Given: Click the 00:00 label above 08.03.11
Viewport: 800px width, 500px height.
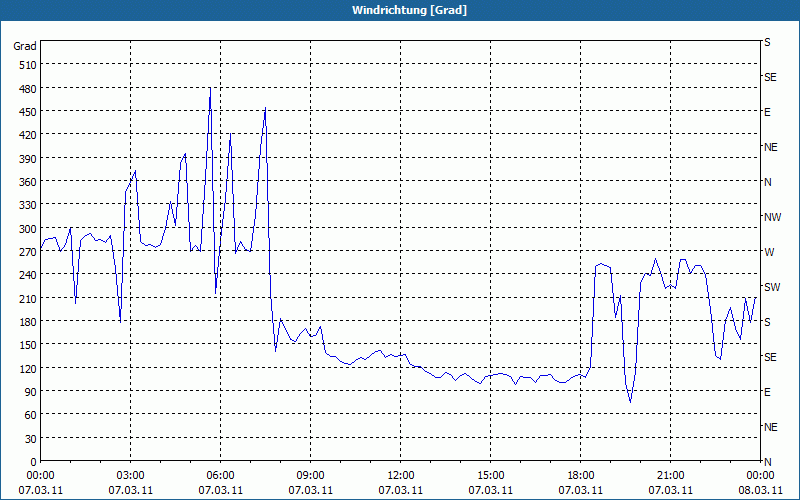Looking at the screenshot, I should tap(760, 476).
